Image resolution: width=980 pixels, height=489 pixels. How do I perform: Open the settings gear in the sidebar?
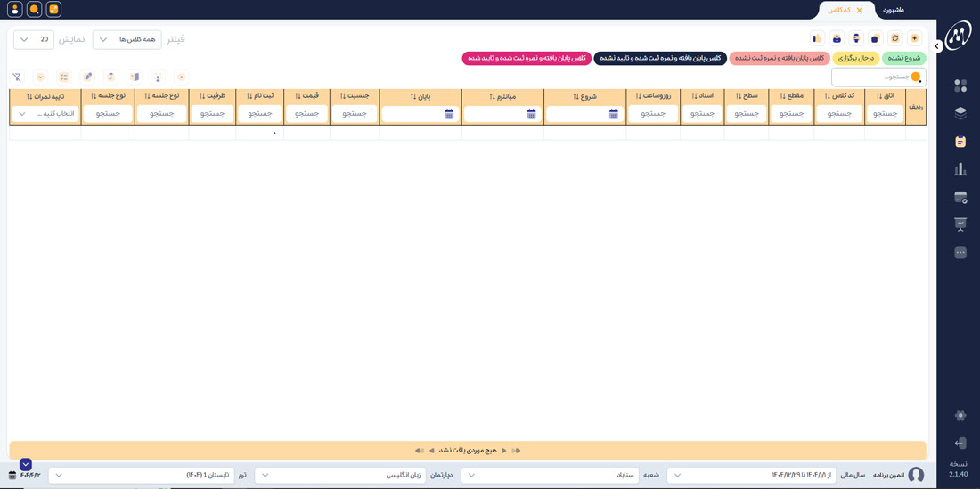coord(960,415)
